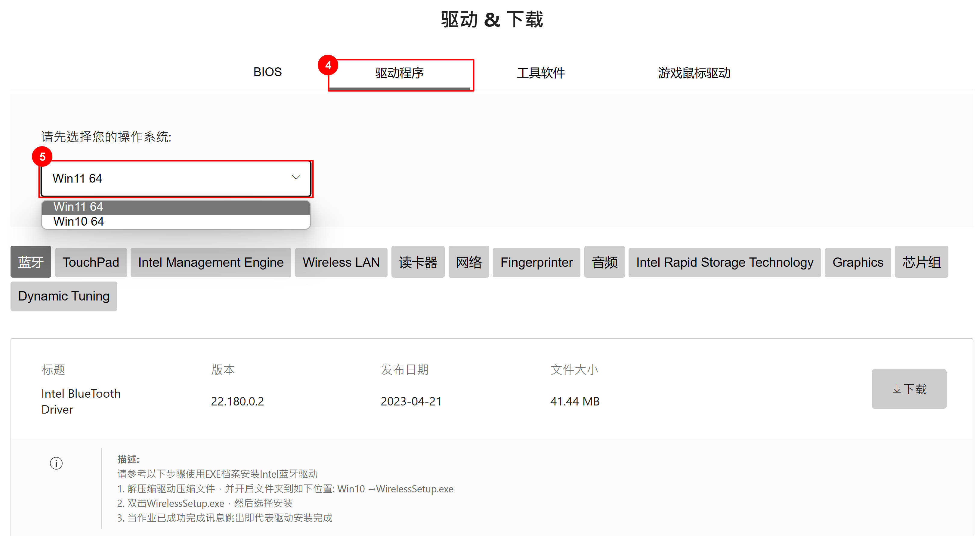
Task: Click the info circle icon beside description
Action: pyautogui.click(x=56, y=463)
